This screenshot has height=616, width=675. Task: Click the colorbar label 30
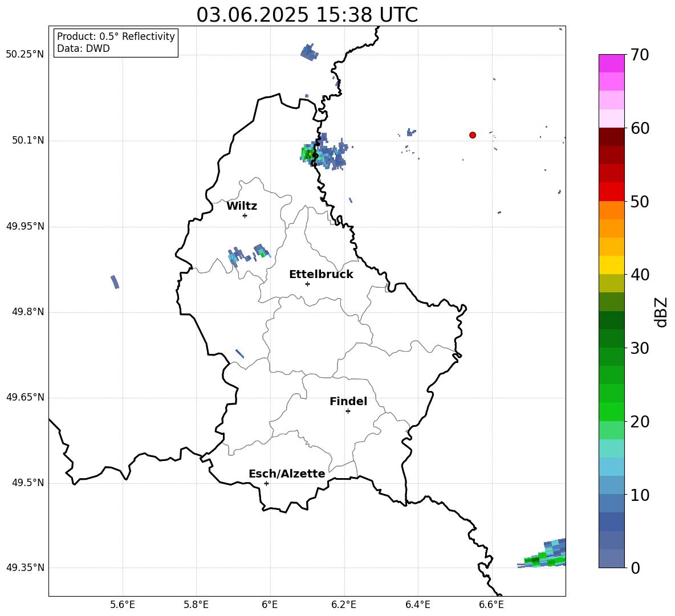pyautogui.click(x=640, y=348)
